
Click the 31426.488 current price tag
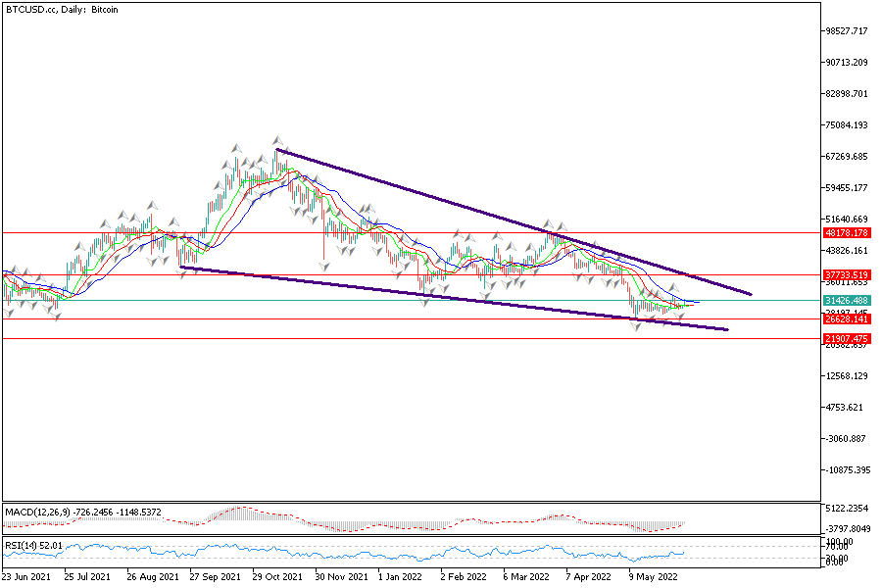click(x=848, y=300)
